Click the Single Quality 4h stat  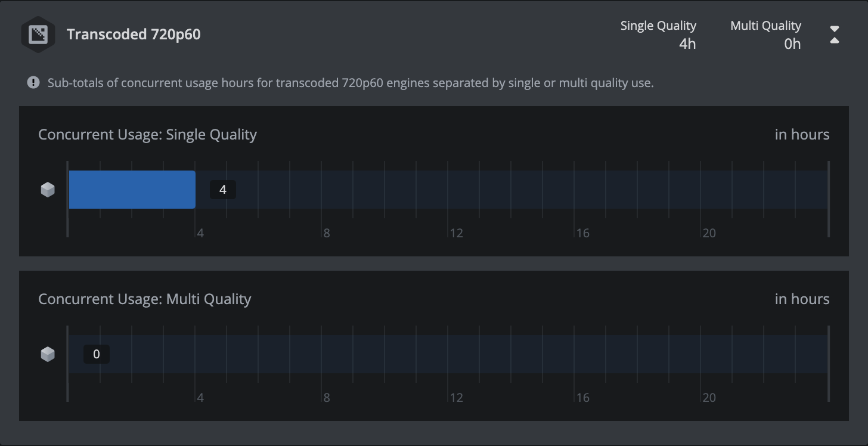658,35
